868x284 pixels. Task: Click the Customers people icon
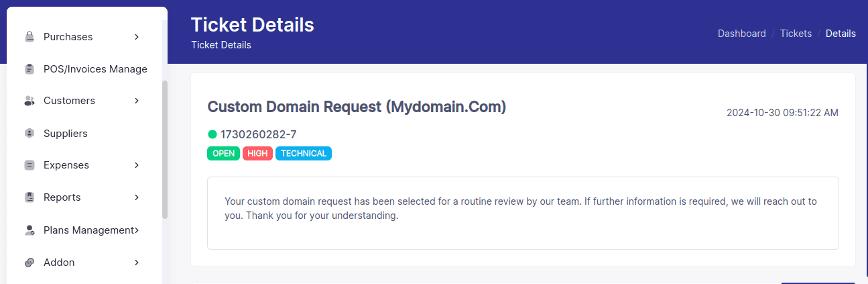[x=29, y=101]
